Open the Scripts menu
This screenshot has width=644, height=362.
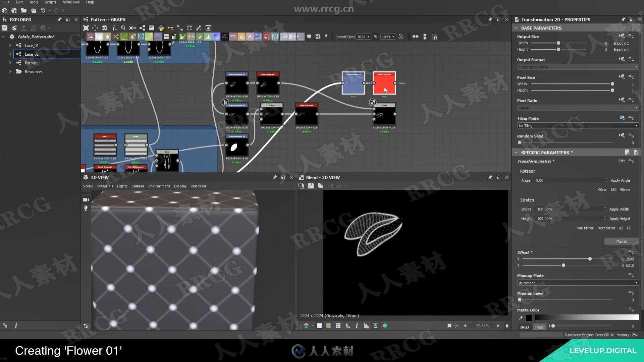pos(50,2)
